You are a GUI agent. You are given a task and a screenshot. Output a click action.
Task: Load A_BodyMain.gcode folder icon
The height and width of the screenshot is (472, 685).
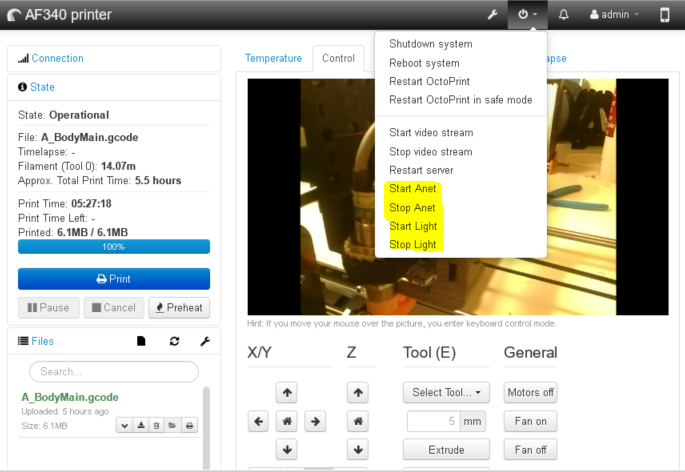[173, 425]
